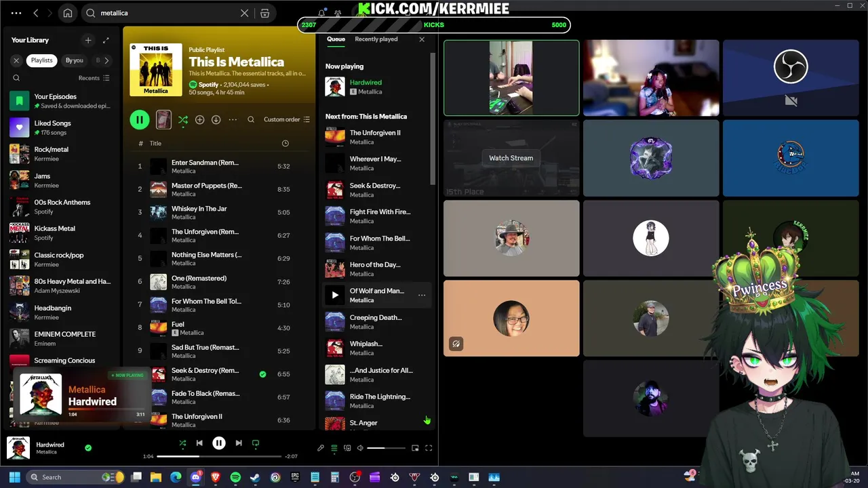
Task: Select Whiskey In The Jar track
Action: click(x=219, y=213)
